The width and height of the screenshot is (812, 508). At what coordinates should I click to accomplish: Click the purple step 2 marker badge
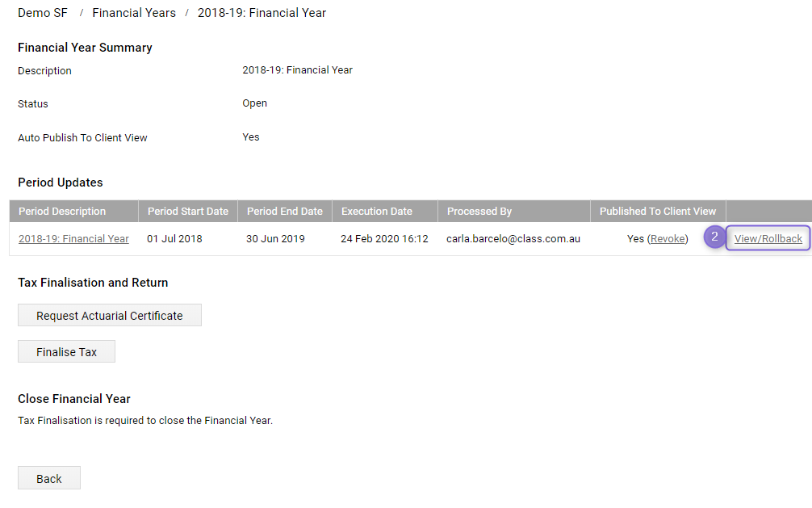pos(714,237)
